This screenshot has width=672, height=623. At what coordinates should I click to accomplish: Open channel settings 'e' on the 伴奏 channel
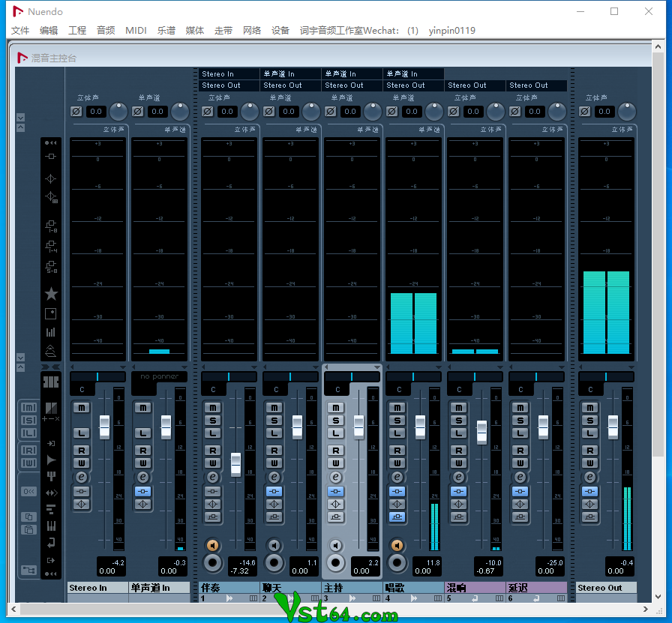click(x=212, y=477)
